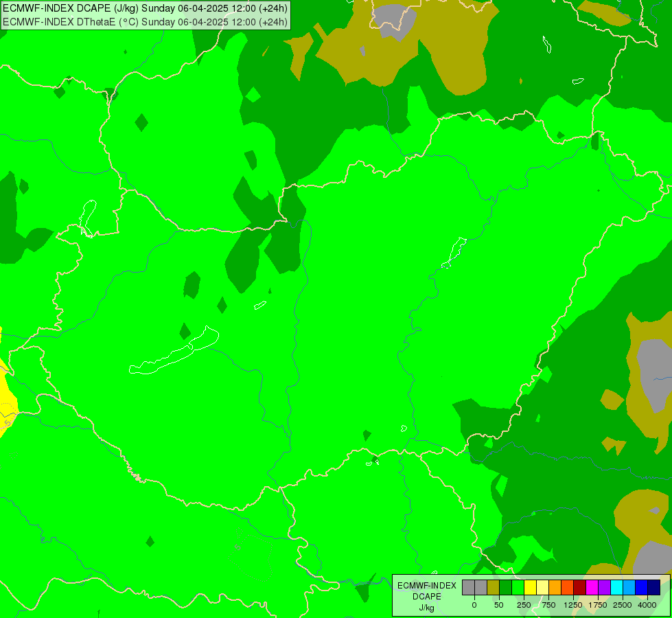Click the dark red legend swatch
Image resolution: width=672 pixels, height=618 pixels.
click(580, 588)
